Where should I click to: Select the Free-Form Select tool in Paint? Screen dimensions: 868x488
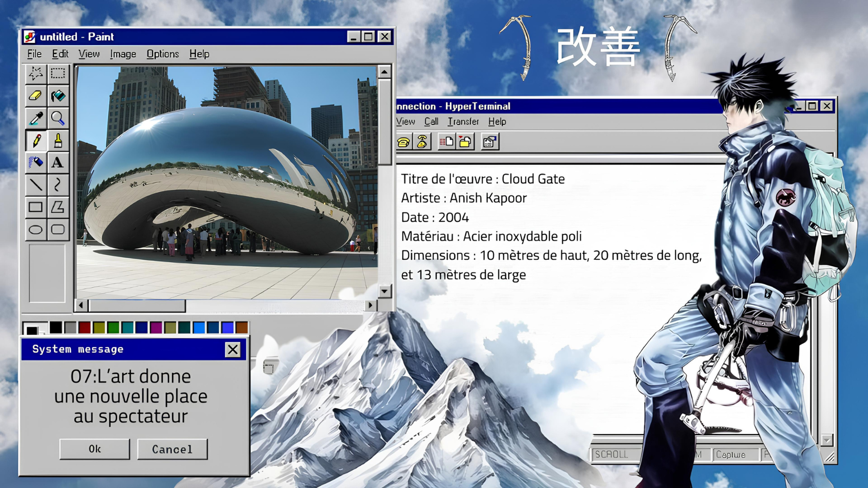(x=36, y=73)
